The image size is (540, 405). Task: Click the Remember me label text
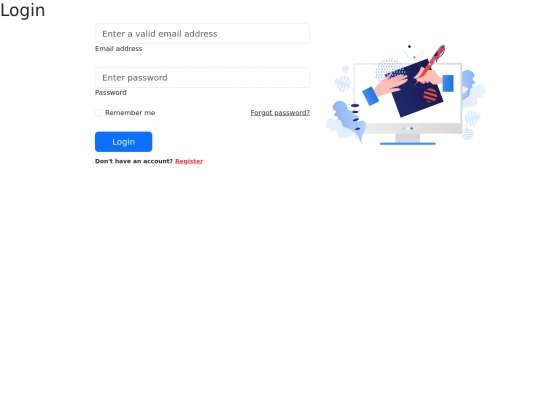tap(130, 113)
